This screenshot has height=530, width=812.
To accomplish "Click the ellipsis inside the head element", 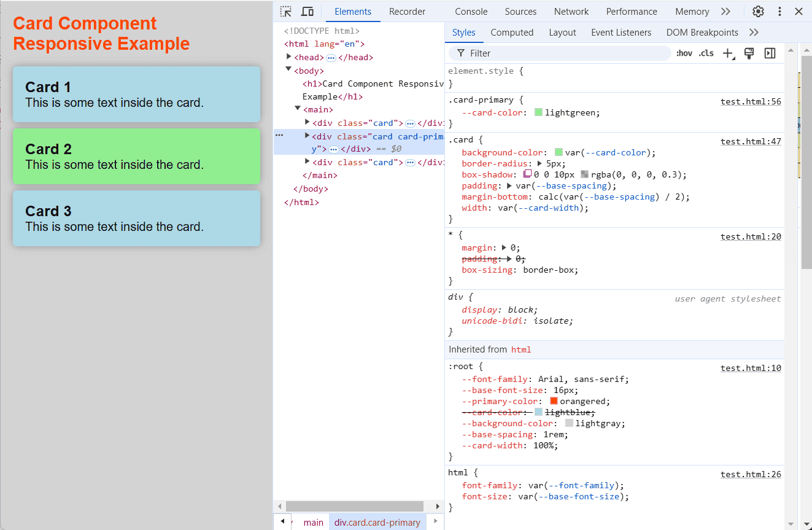I will 331,58.
